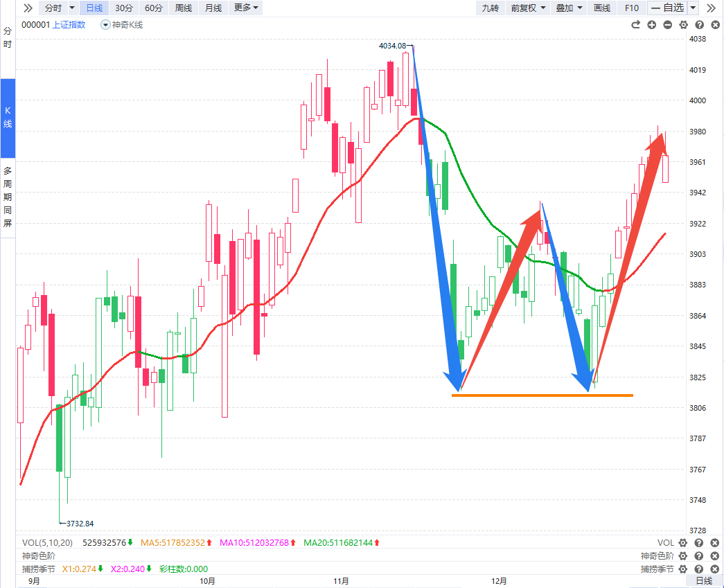This screenshot has width=724, height=588.
Task: Open 捕捞季节 indicator settings gear
Action: (x=683, y=569)
